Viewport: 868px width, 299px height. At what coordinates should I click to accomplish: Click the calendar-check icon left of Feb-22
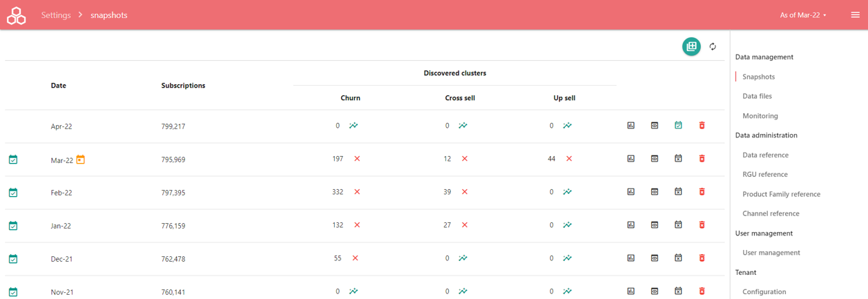tap(13, 193)
